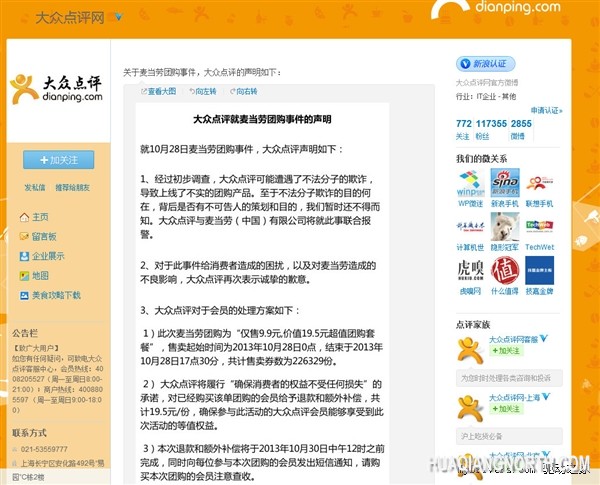The image size is (600, 485).
Task: Click phone number 021-53559777
Action: 44,449
